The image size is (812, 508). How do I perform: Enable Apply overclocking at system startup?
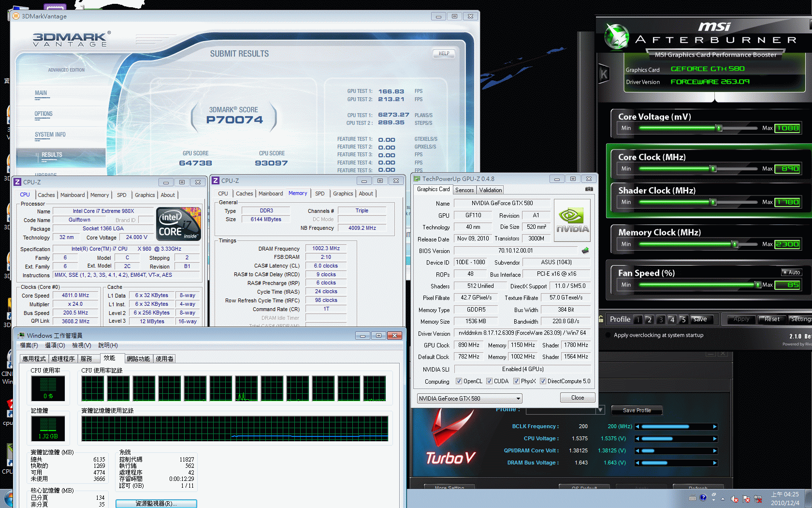(x=608, y=335)
